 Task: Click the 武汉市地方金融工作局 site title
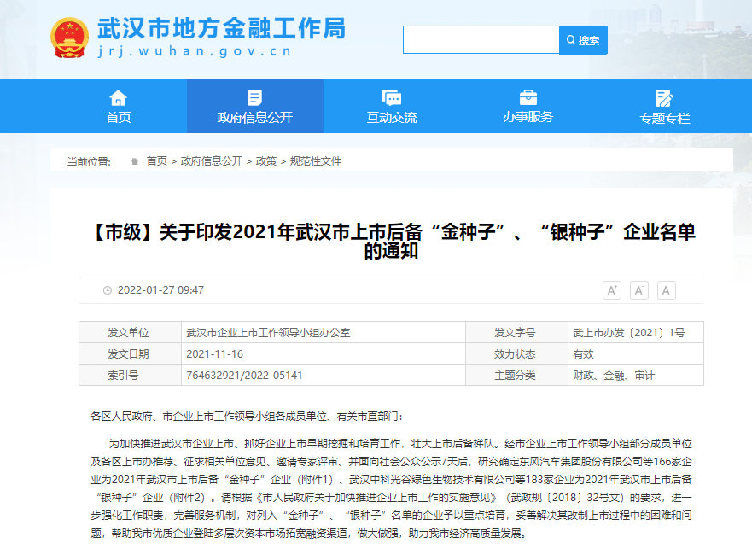(222, 28)
